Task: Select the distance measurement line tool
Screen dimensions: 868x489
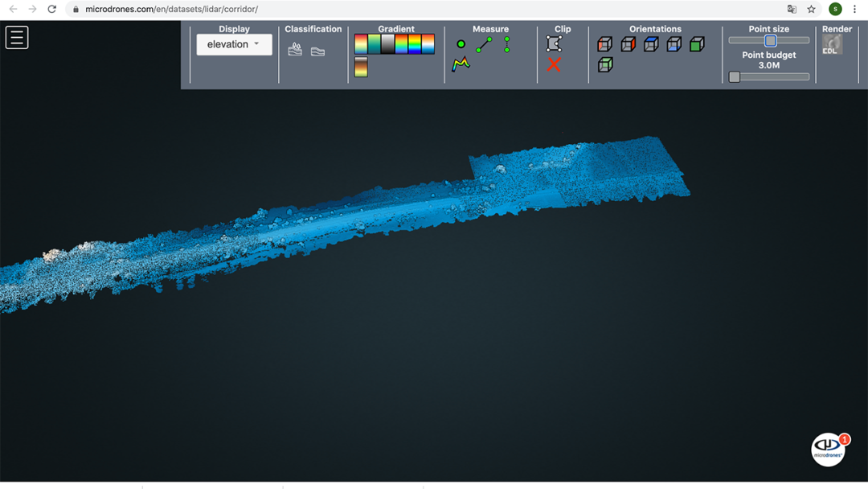Action: (484, 45)
